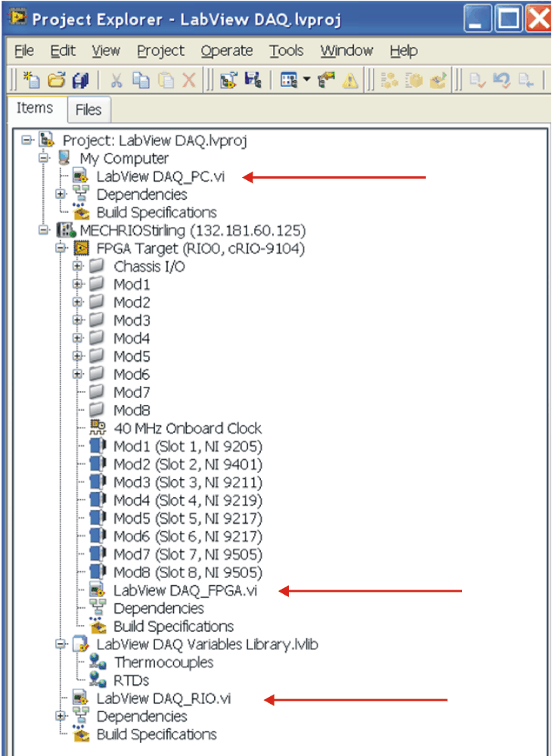Select Build Specifications under FPGA Target
Image resolution: width=552 pixels, height=756 pixels.
point(173,627)
